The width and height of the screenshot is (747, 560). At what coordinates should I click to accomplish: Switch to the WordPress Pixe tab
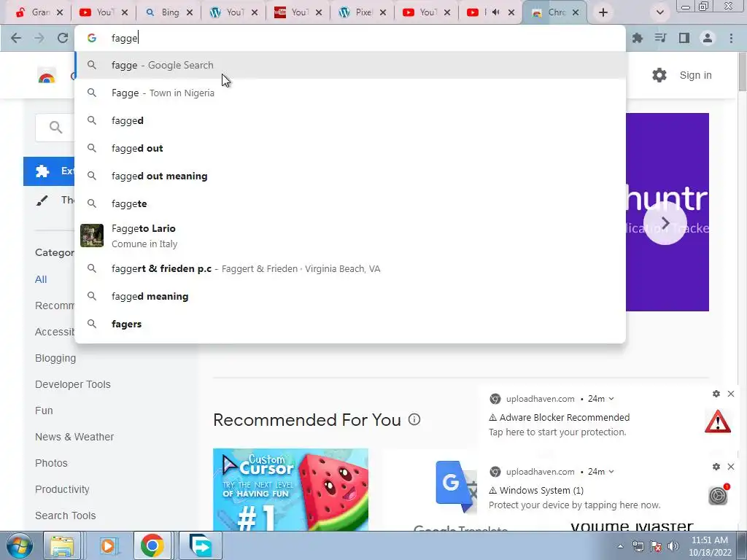point(363,12)
